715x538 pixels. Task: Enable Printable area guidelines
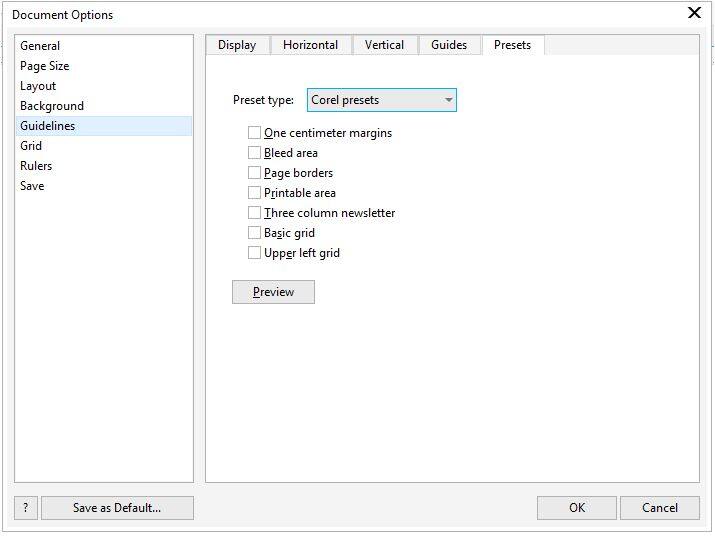pyautogui.click(x=255, y=193)
